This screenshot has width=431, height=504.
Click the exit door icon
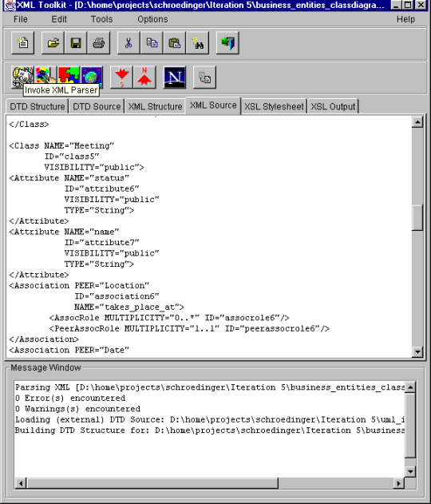[227, 42]
